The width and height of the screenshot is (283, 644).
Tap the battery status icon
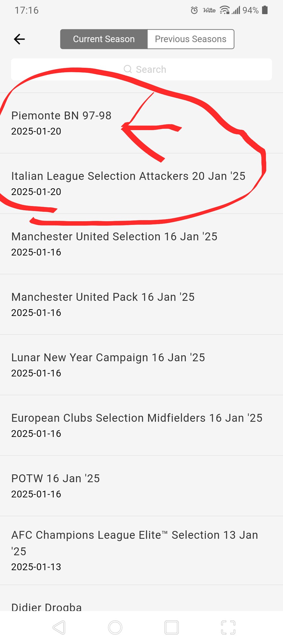(265, 10)
